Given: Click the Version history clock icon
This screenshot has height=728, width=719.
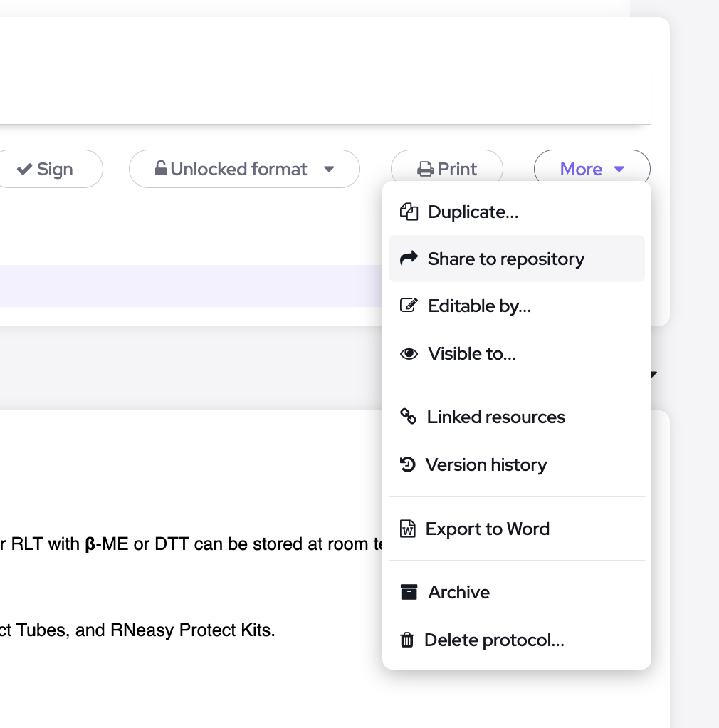Looking at the screenshot, I should [x=407, y=465].
